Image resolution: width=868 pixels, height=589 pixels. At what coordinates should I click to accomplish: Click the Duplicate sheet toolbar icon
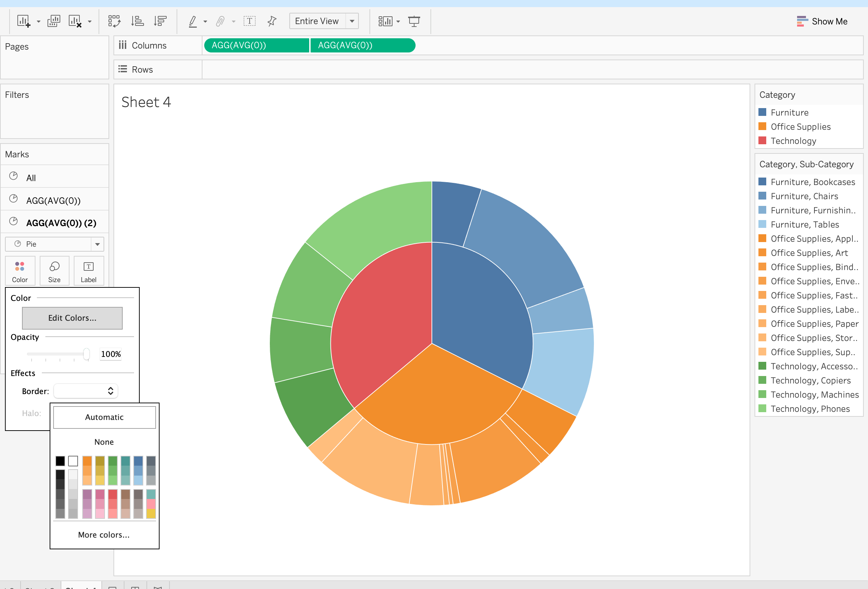pos(54,21)
